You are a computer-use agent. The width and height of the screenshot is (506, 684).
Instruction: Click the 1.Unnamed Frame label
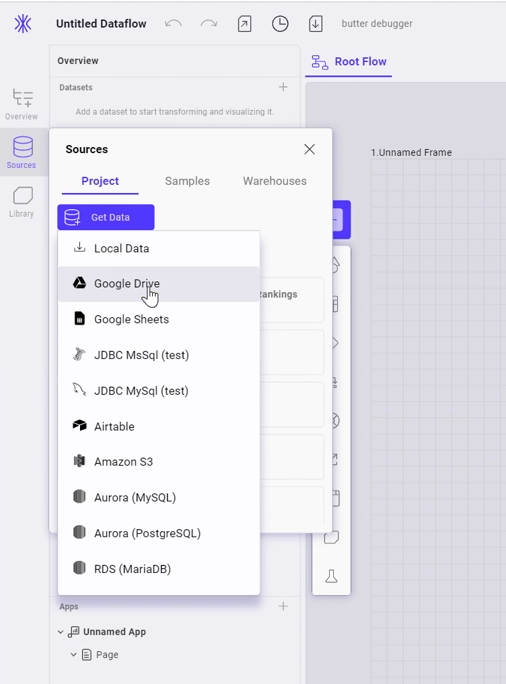[411, 153]
